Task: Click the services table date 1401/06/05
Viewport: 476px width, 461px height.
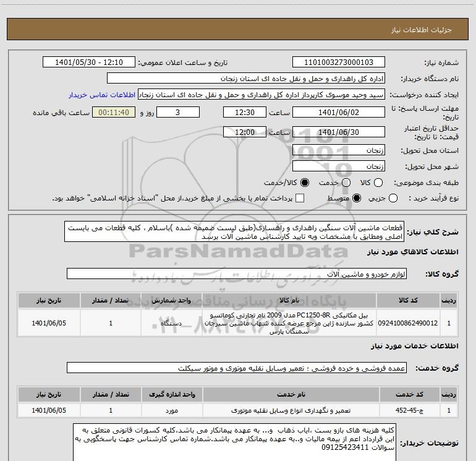Action: [49, 410]
